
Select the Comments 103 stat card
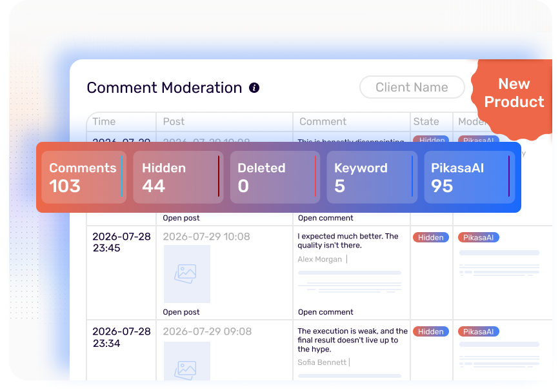point(84,177)
